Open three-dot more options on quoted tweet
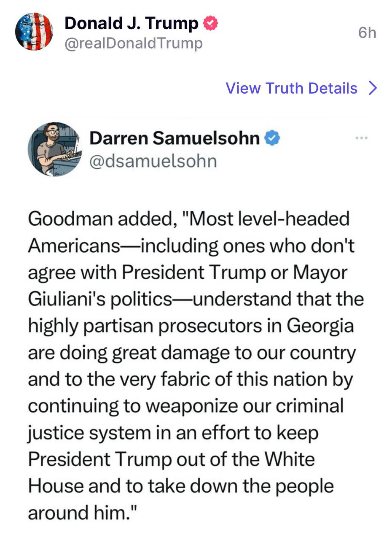 click(x=361, y=138)
